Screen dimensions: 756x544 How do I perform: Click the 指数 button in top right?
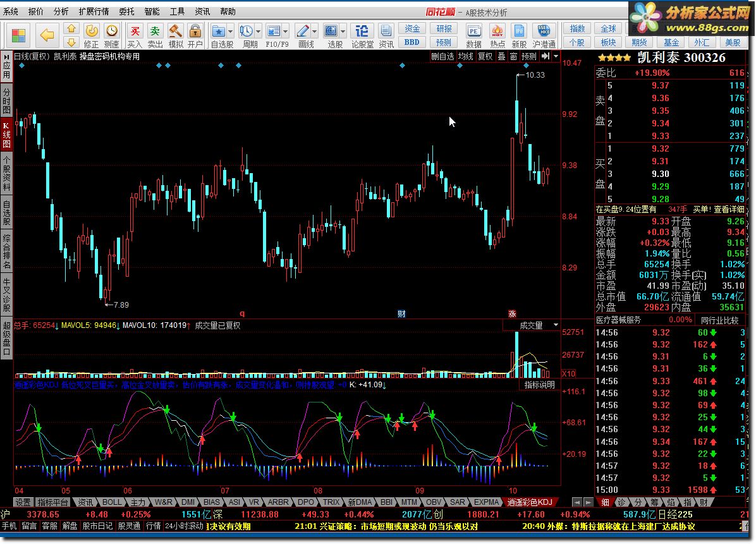click(x=577, y=29)
